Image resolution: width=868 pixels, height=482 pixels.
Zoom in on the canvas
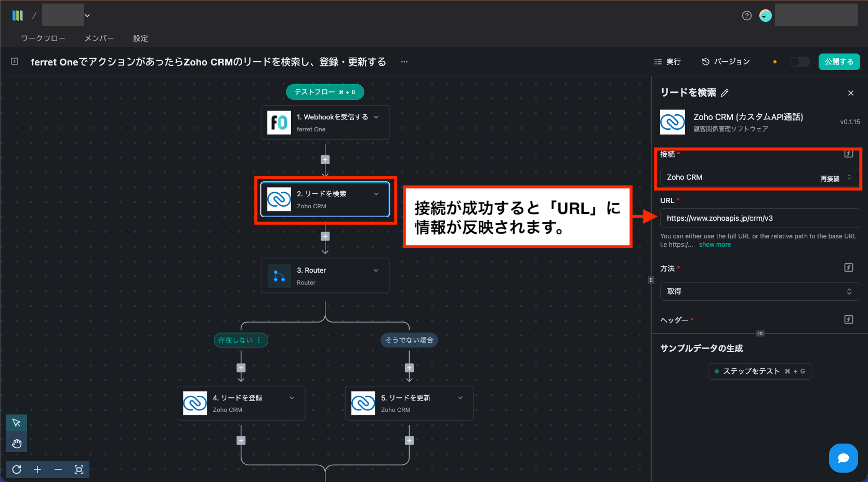[37, 470]
